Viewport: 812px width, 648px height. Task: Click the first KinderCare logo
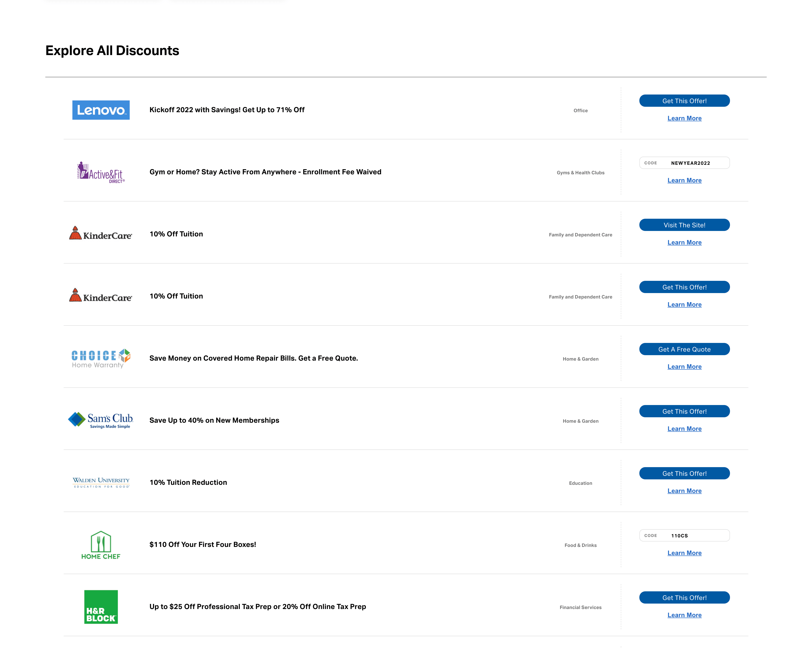point(101,234)
